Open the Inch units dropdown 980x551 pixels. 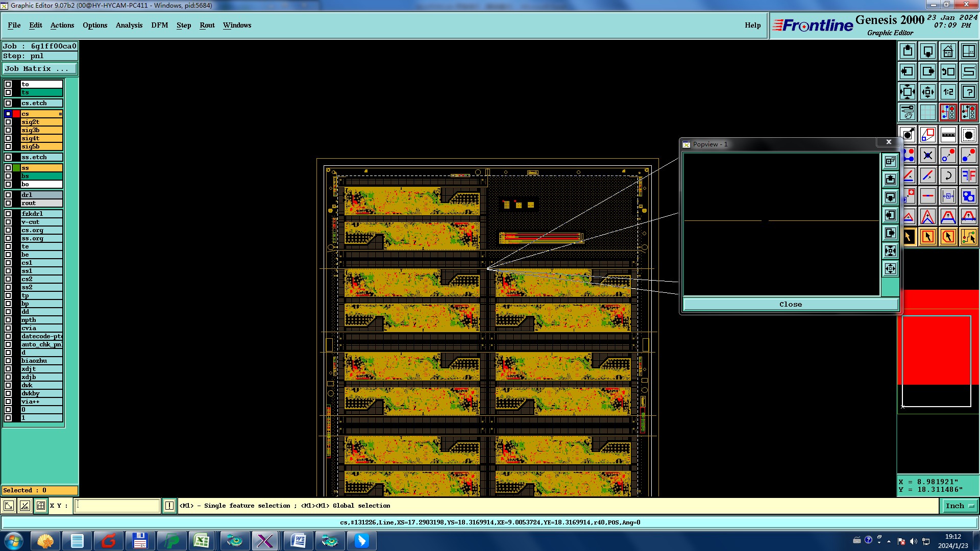[960, 506]
